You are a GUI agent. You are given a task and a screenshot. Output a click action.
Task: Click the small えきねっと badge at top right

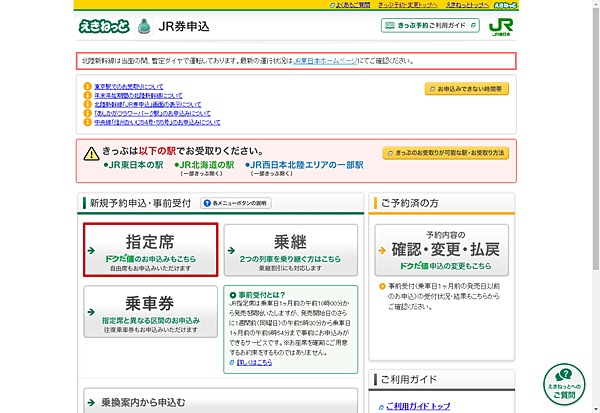(505, 5)
